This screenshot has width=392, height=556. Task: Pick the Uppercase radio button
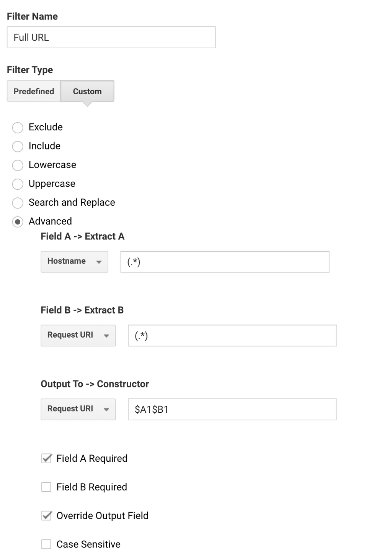click(x=18, y=184)
